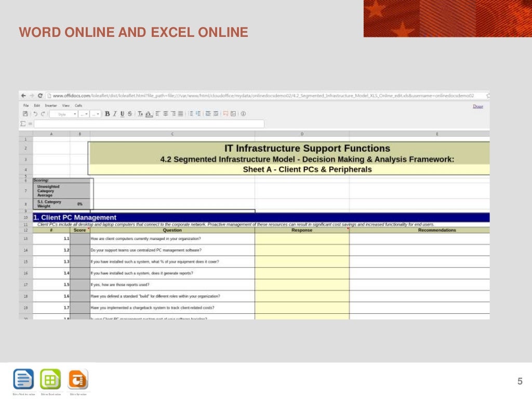Viewport: 532px width, 399px height.
Task: Click the formula input bar
Action: [x=149, y=124]
